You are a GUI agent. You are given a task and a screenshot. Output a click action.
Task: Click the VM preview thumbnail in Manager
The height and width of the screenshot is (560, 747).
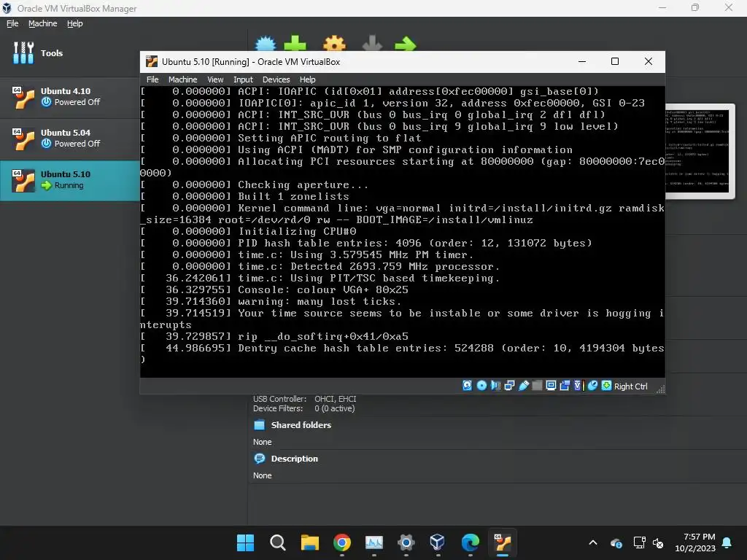[700, 151]
